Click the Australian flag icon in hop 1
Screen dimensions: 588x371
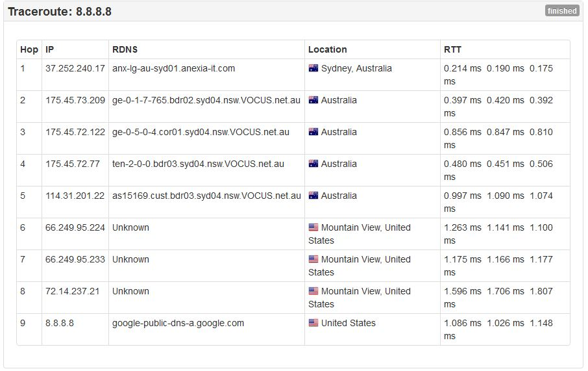[313, 68]
